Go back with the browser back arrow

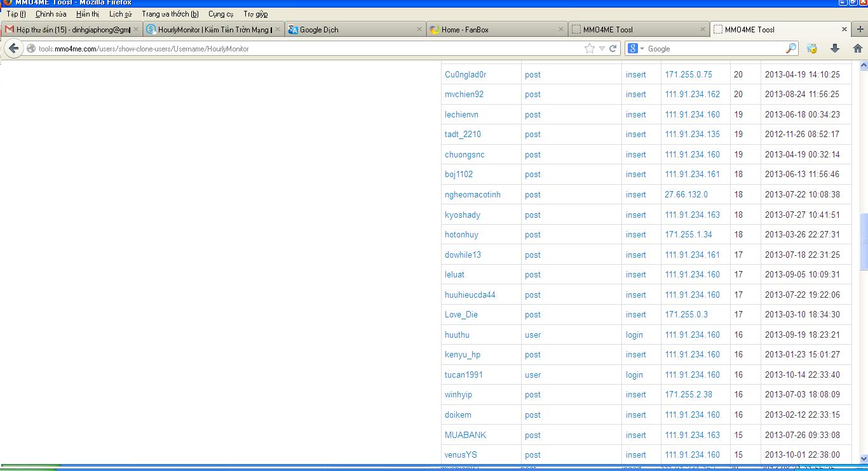point(14,48)
